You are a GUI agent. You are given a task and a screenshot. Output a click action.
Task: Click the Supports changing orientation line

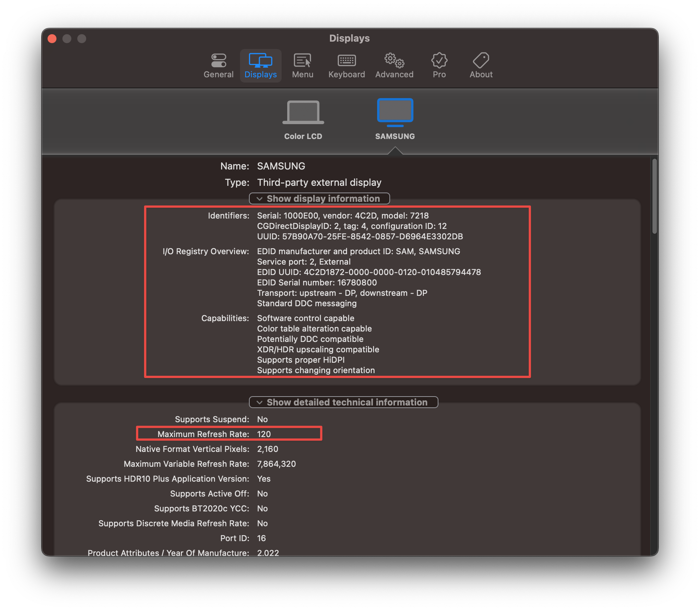(316, 370)
